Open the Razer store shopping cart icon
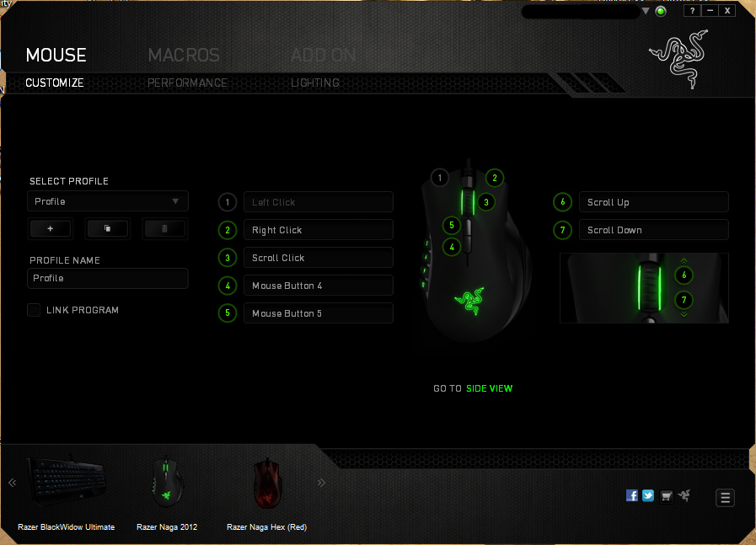This screenshot has width=756, height=545. tap(666, 495)
